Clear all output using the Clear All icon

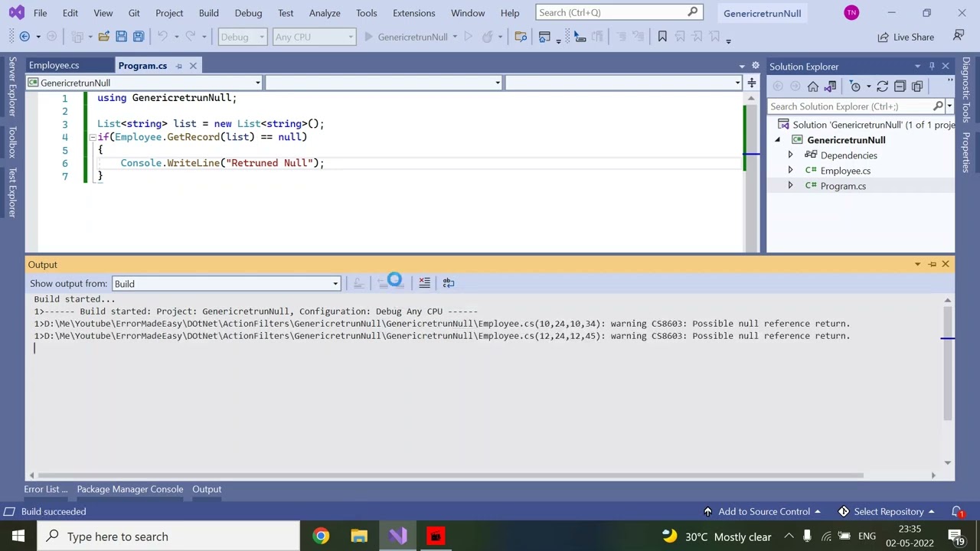point(424,283)
